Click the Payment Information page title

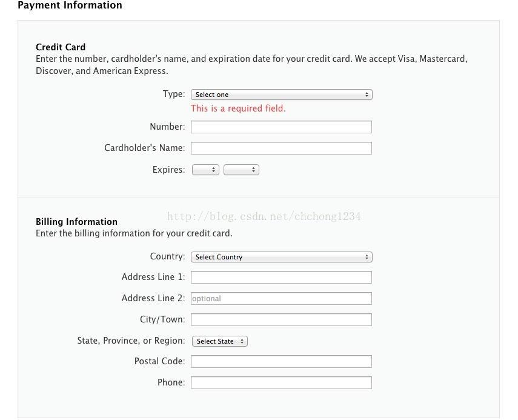(70, 5)
